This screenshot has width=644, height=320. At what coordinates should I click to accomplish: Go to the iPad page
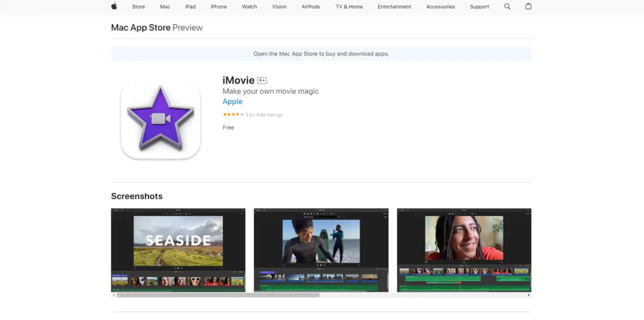pyautogui.click(x=190, y=7)
